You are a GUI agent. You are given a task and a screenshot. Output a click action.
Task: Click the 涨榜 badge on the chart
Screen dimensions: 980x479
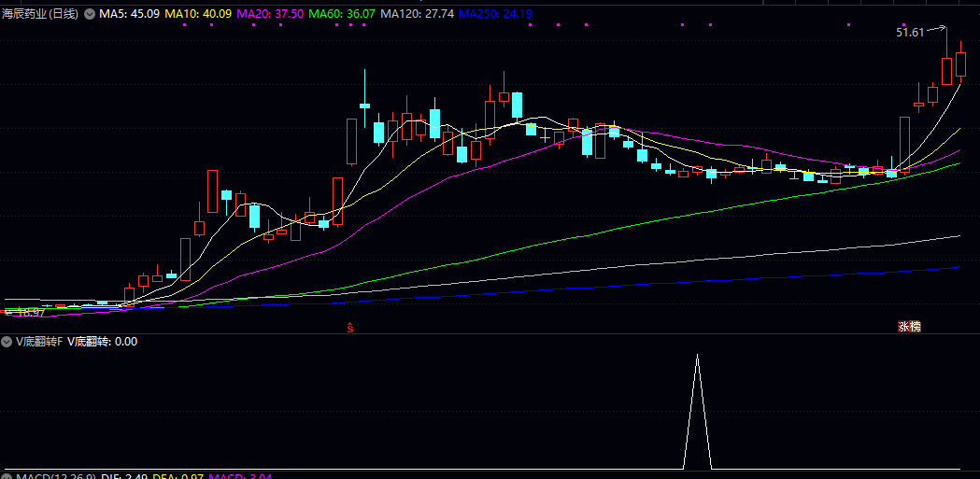point(909,327)
